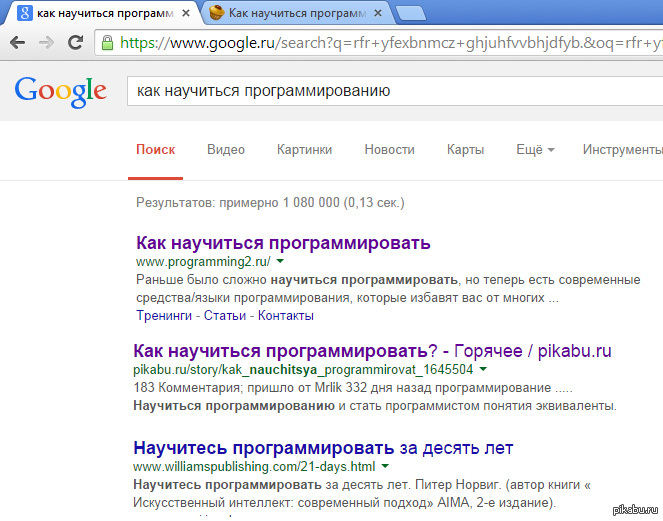Open the Контакты sitelink
The image size is (663, 521).
286,315
